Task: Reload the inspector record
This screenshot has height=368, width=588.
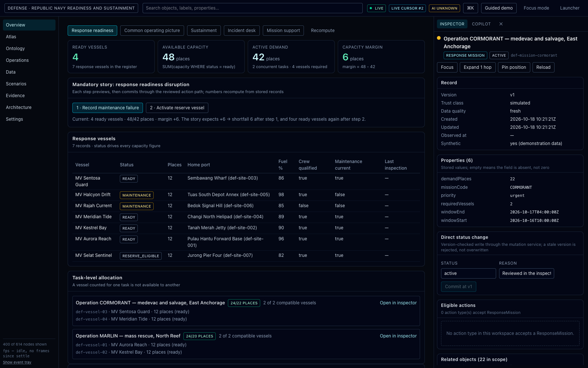Action: (544, 67)
